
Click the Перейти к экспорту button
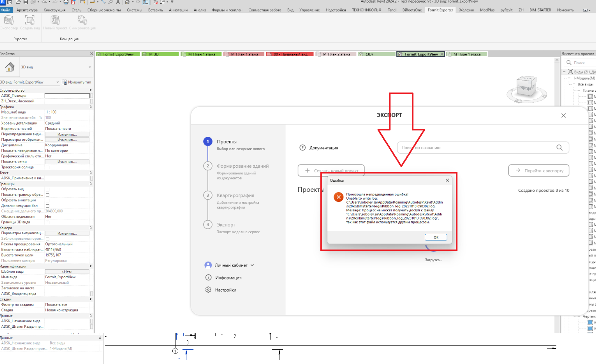pyautogui.click(x=539, y=171)
